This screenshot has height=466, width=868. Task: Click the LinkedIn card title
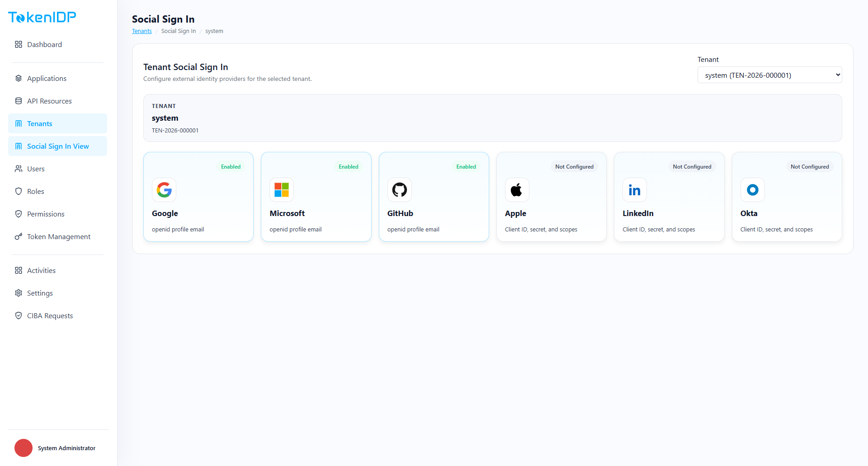638,213
